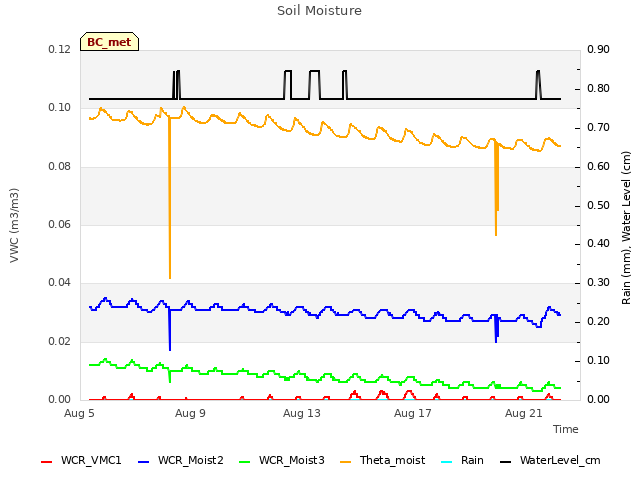Click the widest black WaterLevel pulse near Aug 13
This screenshot has width=640, height=480.
[x=315, y=84]
